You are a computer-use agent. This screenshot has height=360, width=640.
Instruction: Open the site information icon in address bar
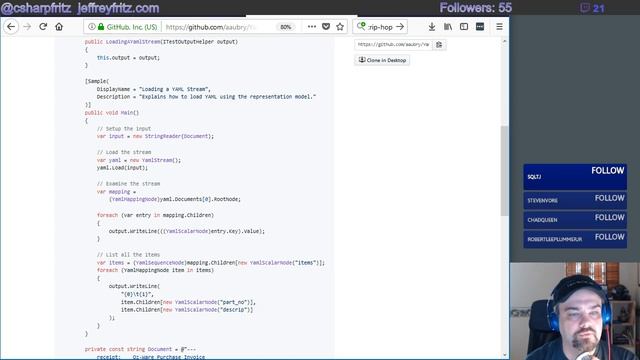[92, 27]
